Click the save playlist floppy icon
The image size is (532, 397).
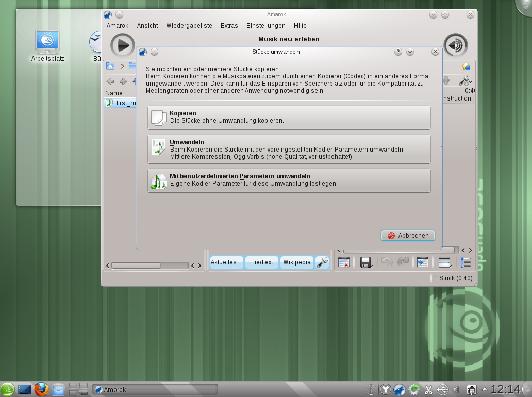pos(366,262)
